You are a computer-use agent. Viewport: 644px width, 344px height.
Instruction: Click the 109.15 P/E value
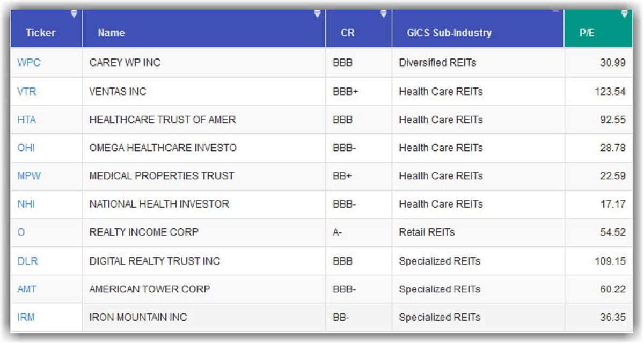612,261
